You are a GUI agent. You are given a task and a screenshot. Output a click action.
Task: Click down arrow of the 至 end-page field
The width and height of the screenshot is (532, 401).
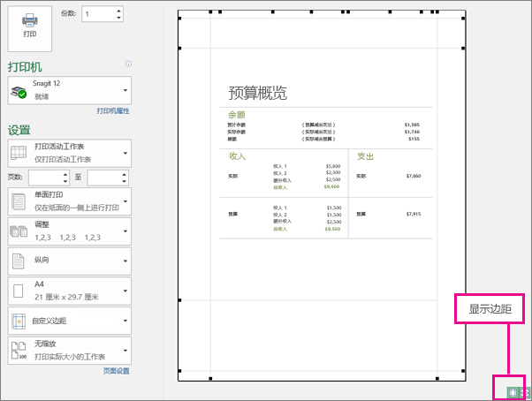click(x=125, y=181)
